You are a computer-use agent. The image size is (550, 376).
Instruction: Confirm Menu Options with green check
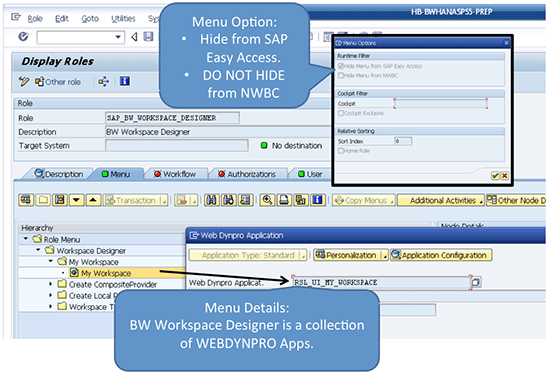click(495, 176)
